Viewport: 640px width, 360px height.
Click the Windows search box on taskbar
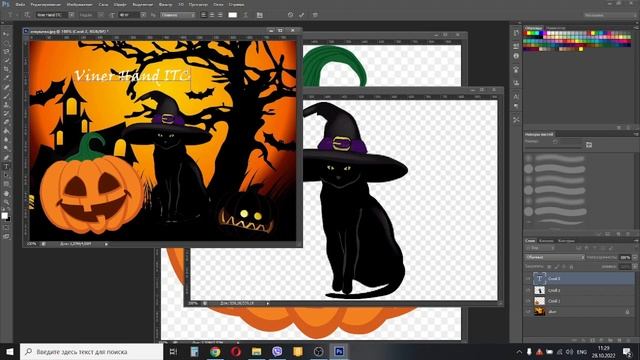tap(91, 351)
